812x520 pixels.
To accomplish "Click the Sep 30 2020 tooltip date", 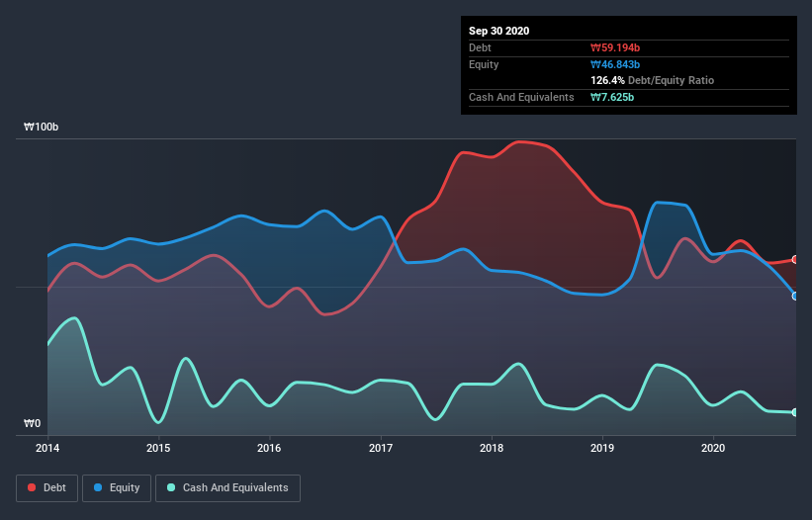I will (499, 31).
